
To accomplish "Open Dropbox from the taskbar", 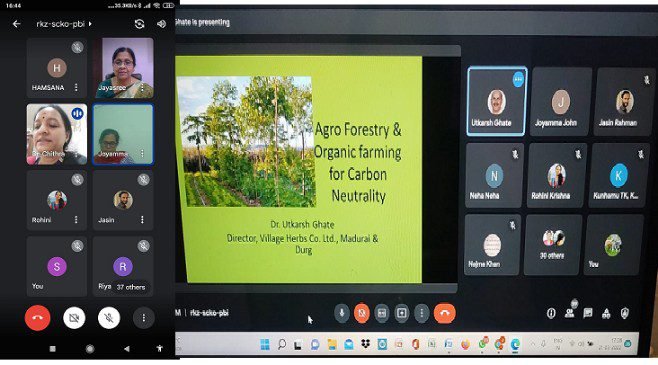I will click(x=366, y=344).
